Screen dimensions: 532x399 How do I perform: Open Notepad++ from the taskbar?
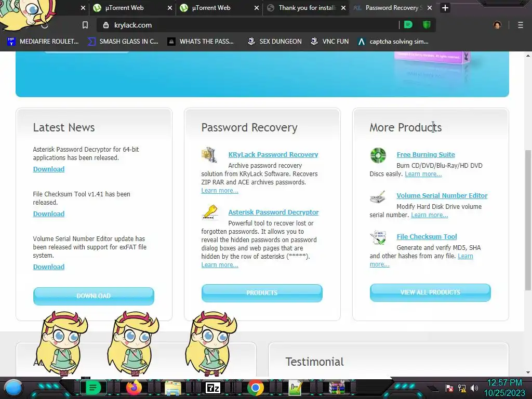coord(296,388)
